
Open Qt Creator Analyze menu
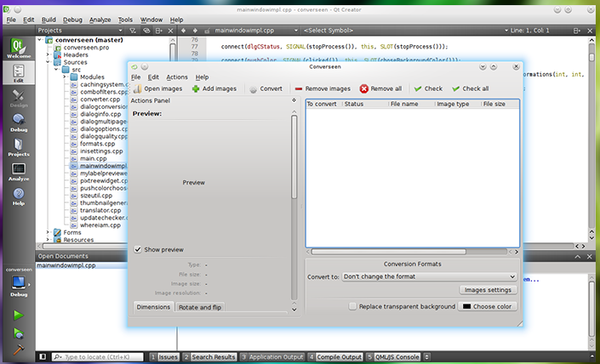click(x=100, y=20)
